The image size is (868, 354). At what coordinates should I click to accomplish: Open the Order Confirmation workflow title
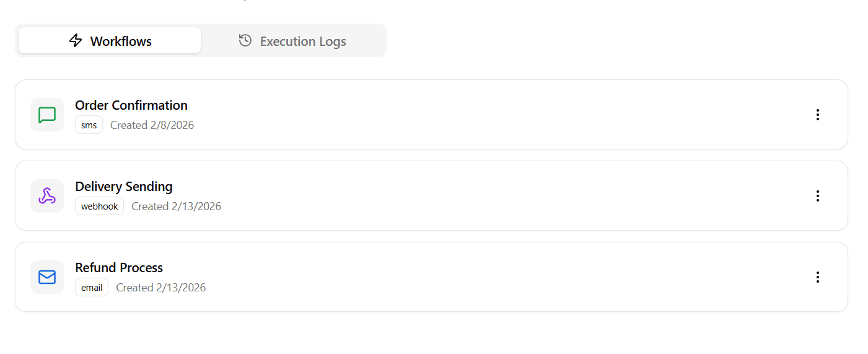click(x=131, y=105)
